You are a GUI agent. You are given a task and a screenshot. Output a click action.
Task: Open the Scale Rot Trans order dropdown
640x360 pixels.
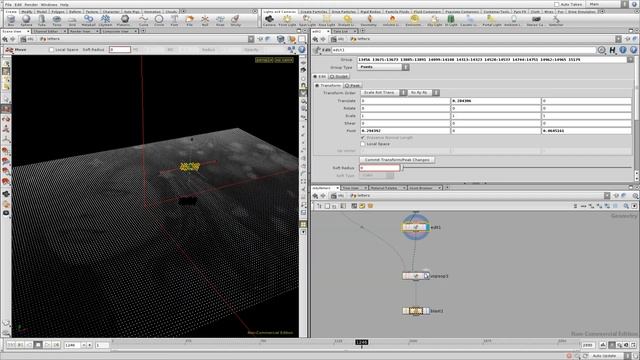coord(383,93)
